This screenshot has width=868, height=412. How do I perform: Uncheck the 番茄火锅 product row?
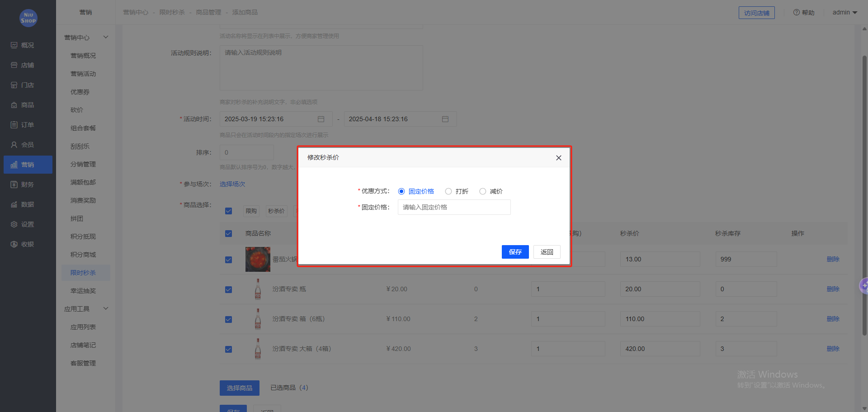tap(228, 259)
